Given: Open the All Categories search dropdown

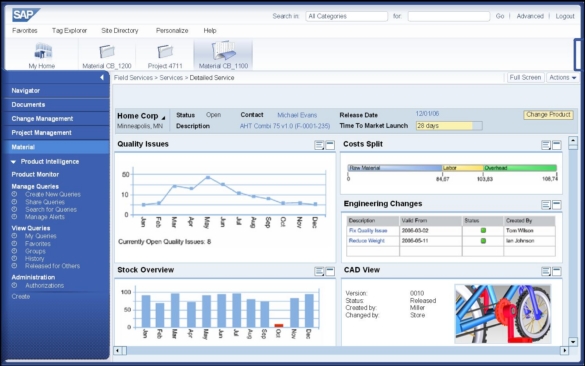Looking at the screenshot, I should tap(347, 16).
